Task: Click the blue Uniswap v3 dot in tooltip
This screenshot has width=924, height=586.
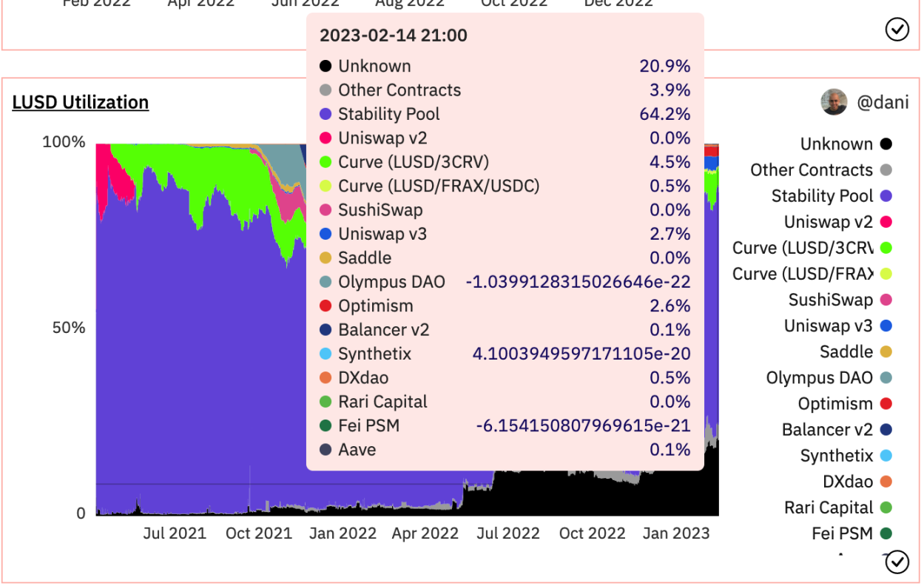Action: click(x=325, y=235)
